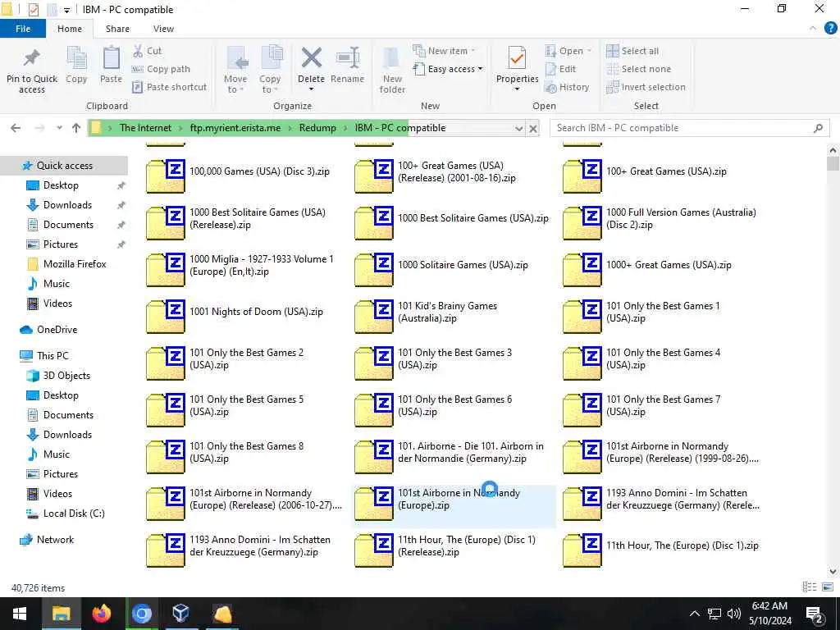Open the recent locations dropdown arrow

coord(59,128)
